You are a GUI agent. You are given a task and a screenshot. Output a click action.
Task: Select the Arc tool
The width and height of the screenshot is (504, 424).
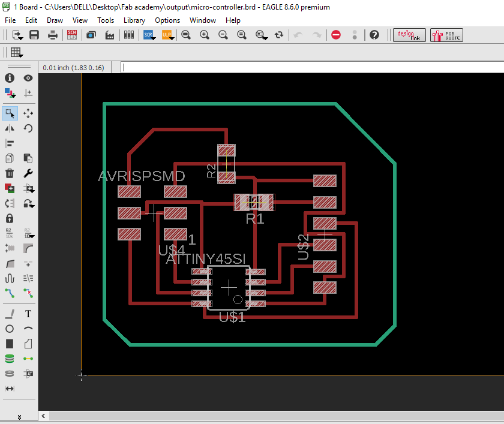[28, 329]
